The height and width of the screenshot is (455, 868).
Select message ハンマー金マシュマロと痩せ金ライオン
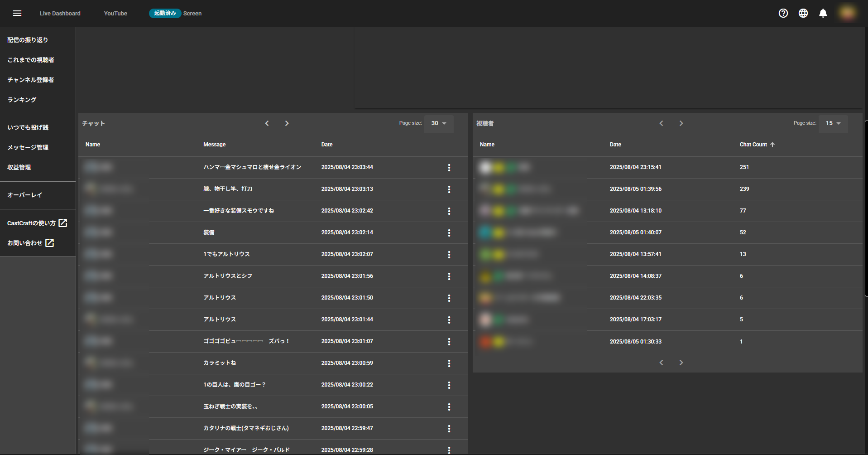pyautogui.click(x=252, y=167)
